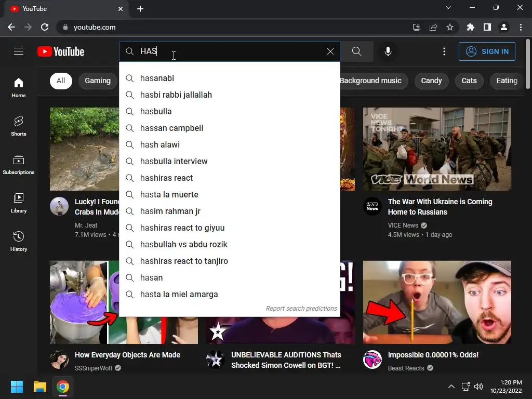Click the SIGN IN button
Viewport: 532px width, 399px height.
tap(486, 51)
